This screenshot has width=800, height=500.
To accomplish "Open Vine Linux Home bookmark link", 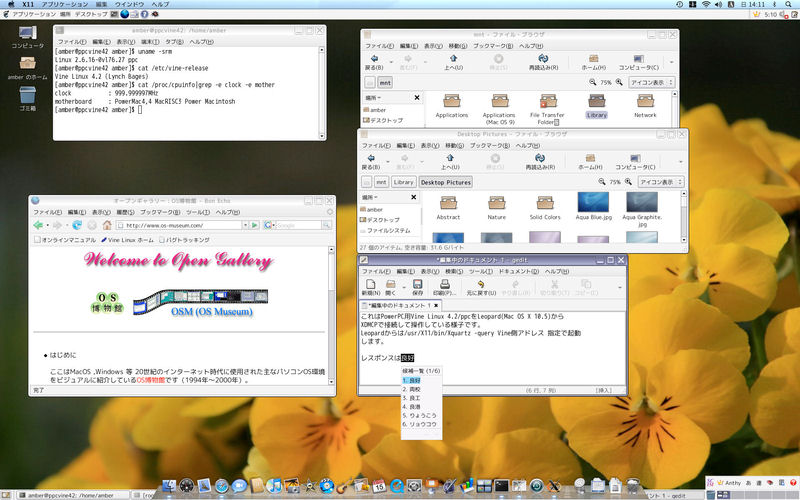I will coord(127,239).
